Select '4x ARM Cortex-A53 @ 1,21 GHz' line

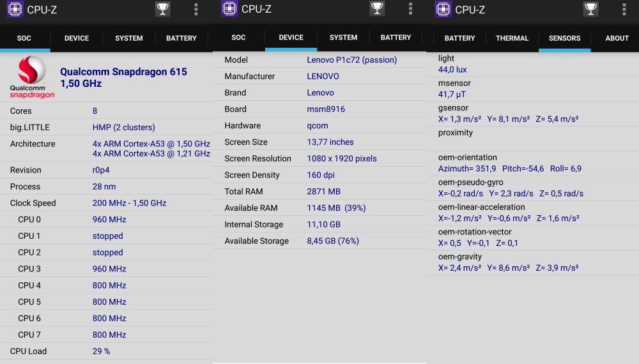151,153
